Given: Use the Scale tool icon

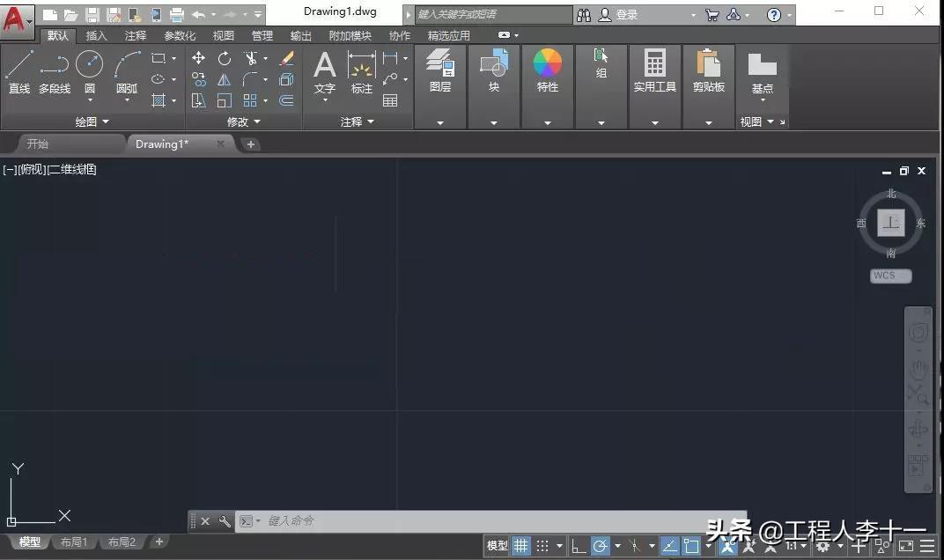Looking at the screenshot, I should (x=225, y=100).
